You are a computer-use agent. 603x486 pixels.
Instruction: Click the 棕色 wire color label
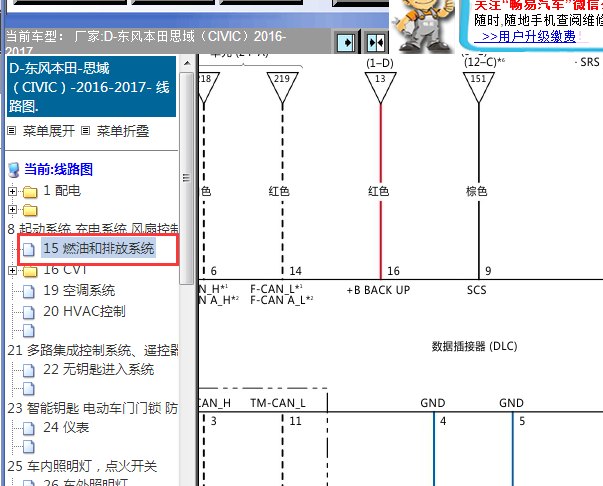[476, 191]
